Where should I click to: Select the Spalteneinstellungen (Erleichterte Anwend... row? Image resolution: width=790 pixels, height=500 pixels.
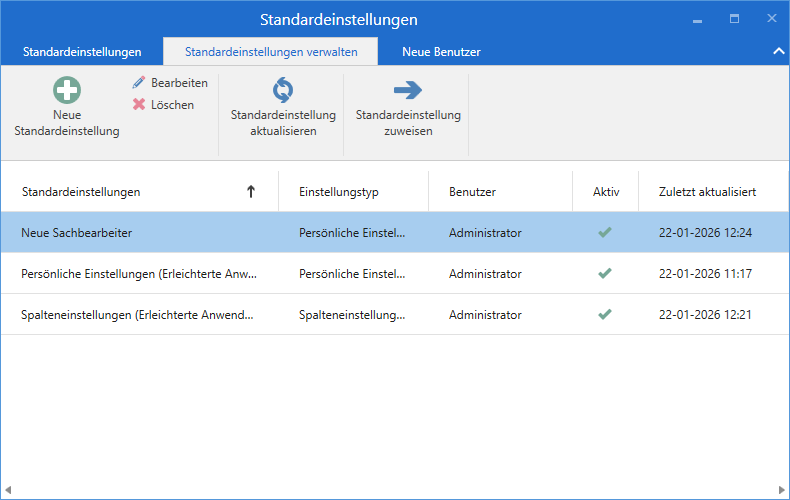(395, 315)
